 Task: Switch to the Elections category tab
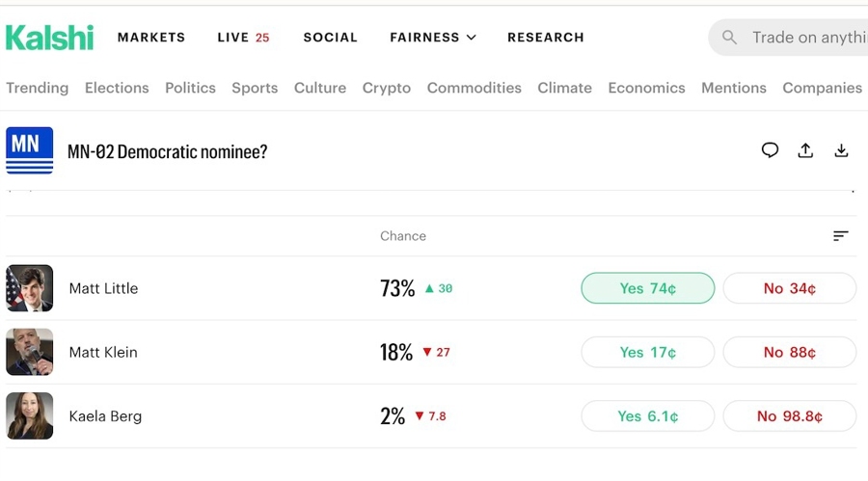pos(117,88)
